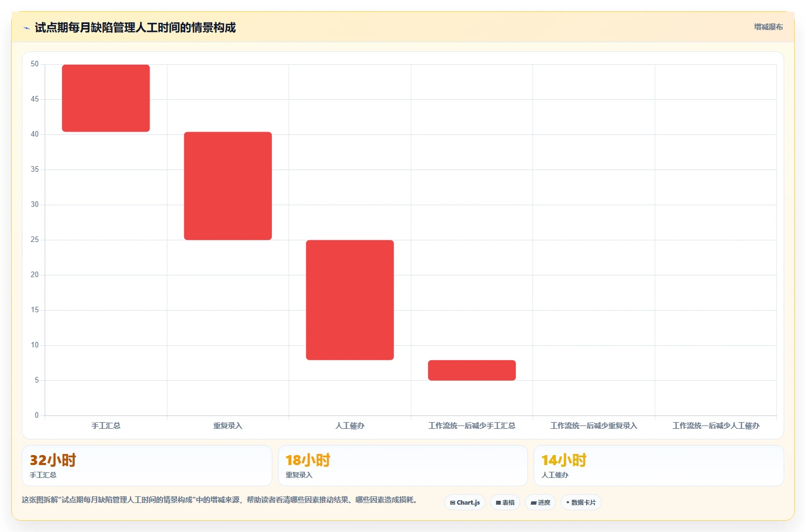The width and height of the screenshot is (806, 532).
Task: Open the 14小时 人工催办 card
Action: pos(659,466)
